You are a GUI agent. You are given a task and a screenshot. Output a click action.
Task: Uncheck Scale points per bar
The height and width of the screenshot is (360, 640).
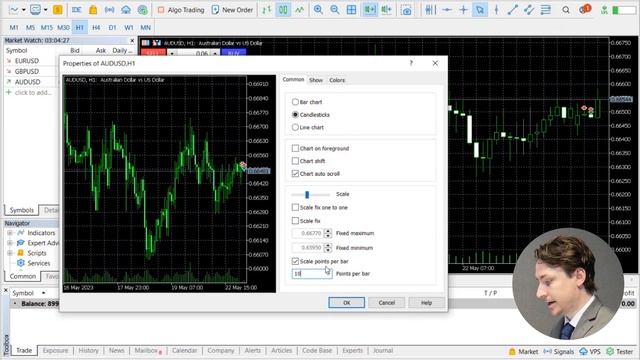pos(295,261)
